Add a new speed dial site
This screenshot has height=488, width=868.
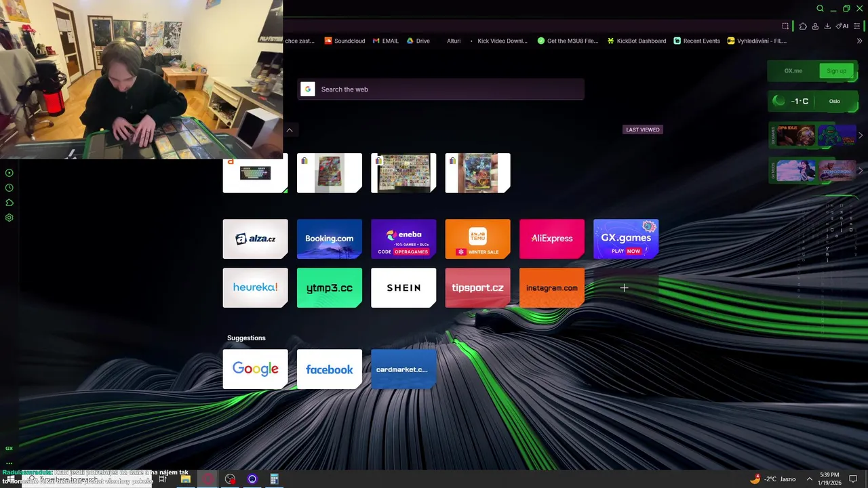click(x=625, y=288)
